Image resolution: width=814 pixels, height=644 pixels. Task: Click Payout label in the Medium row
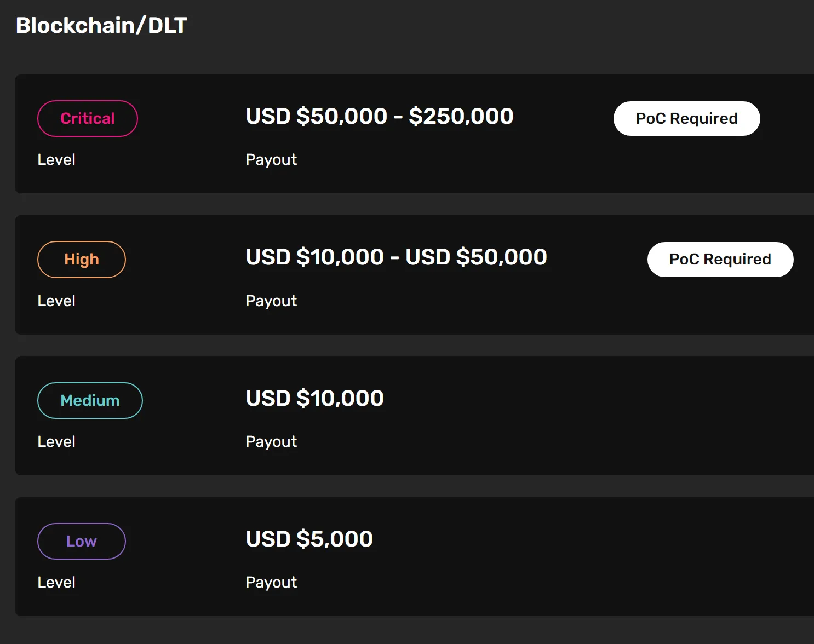pos(271,441)
